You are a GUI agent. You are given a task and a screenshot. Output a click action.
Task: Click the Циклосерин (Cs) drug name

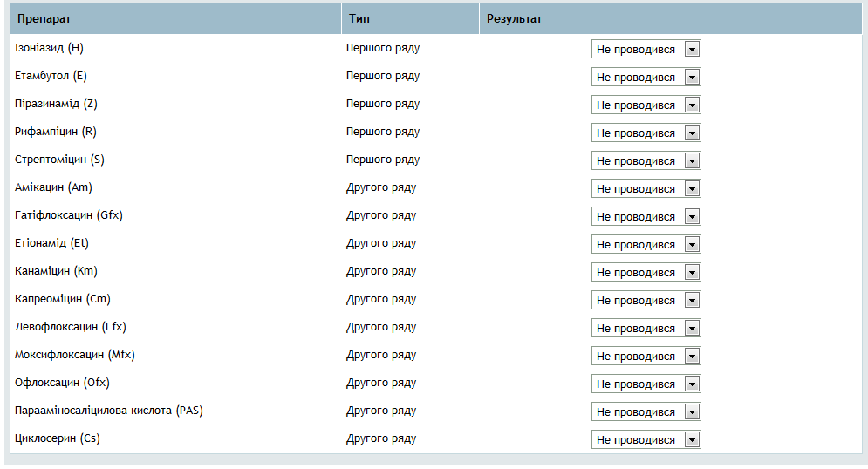click(x=58, y=438)
